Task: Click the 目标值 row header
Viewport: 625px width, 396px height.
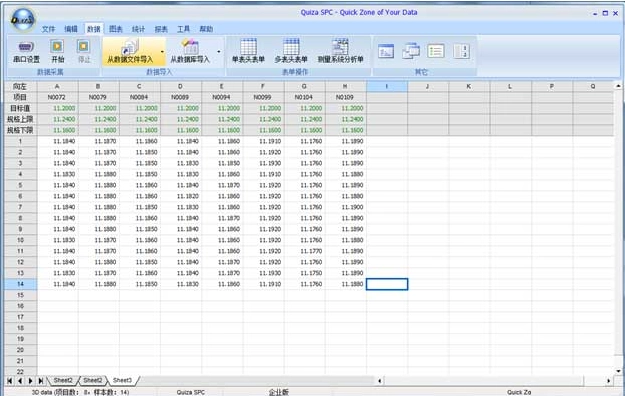Action: [x=20, y=108]
